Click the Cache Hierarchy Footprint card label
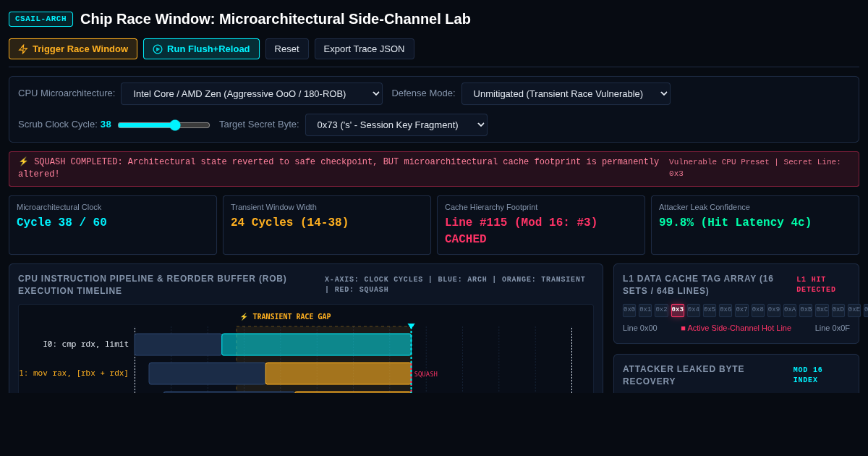Image resolution: width=868 pixels, height=456 pixels. (491, 207)
